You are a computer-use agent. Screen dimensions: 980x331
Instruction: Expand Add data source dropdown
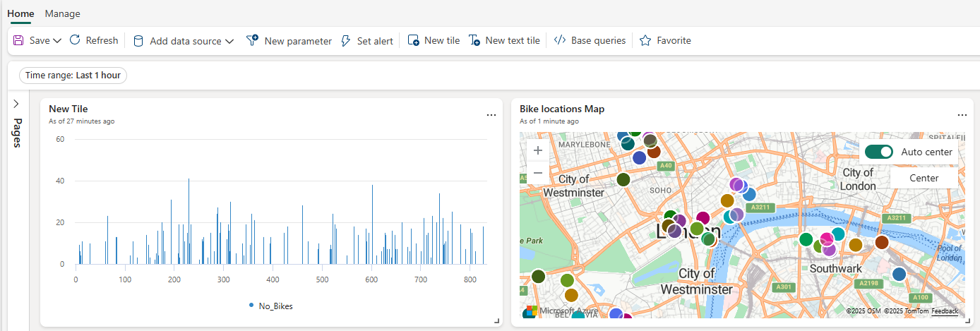[x=229, y=42]
